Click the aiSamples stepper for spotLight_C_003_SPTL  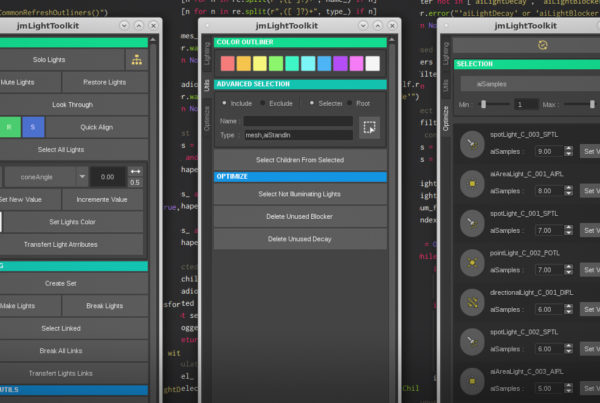[568, 152]
